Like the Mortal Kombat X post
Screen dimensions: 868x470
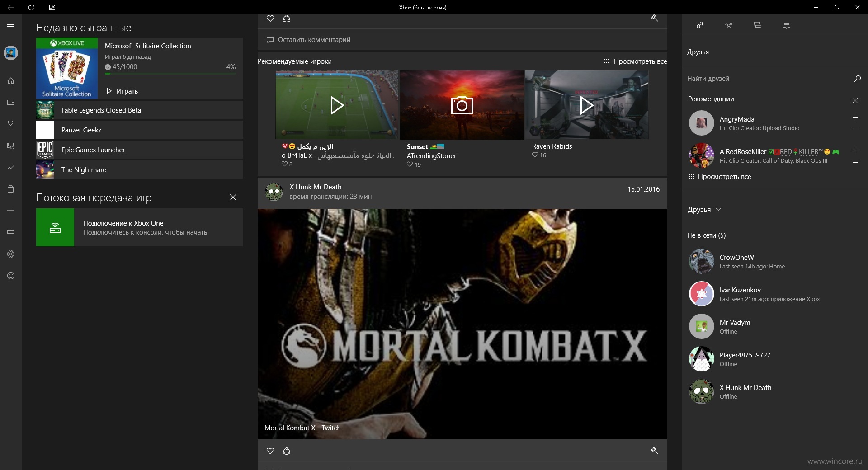point(270,451)
